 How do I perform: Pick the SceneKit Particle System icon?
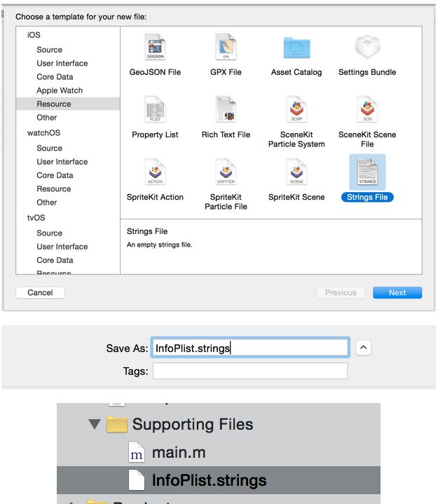[x=296, y=109]
